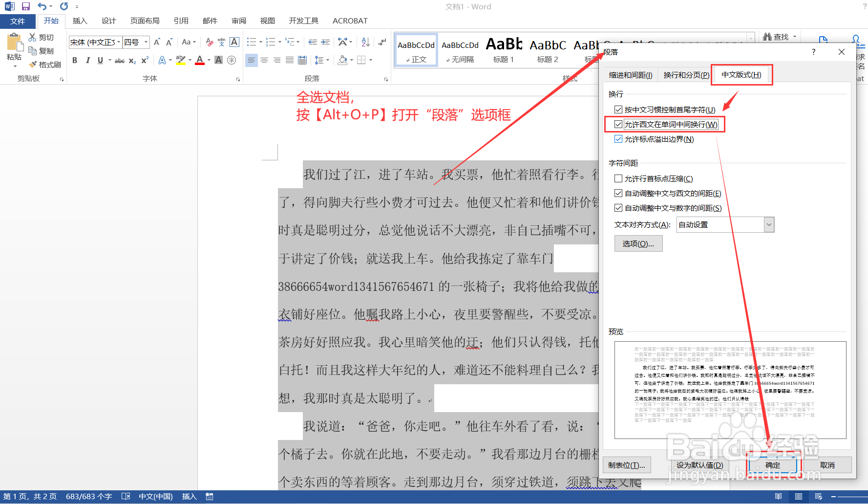Click the 选项 button in dialog
Viewport: 868px width, 504px height.
638,243
